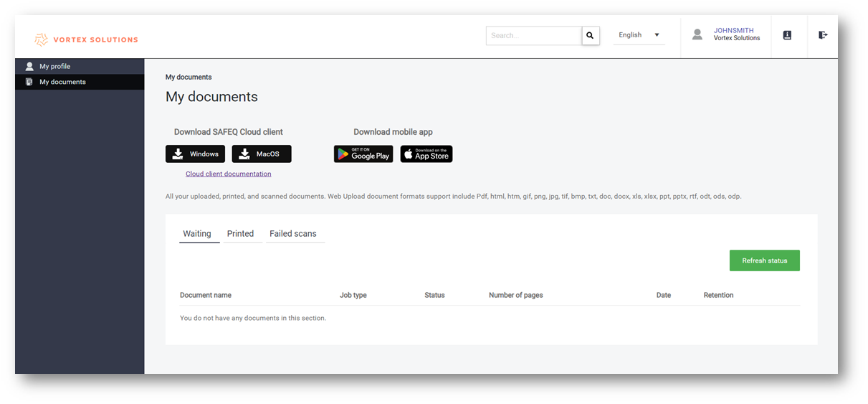Open Cloud client documentation link
The image size is (868, 404).
(x=228, y=174)
